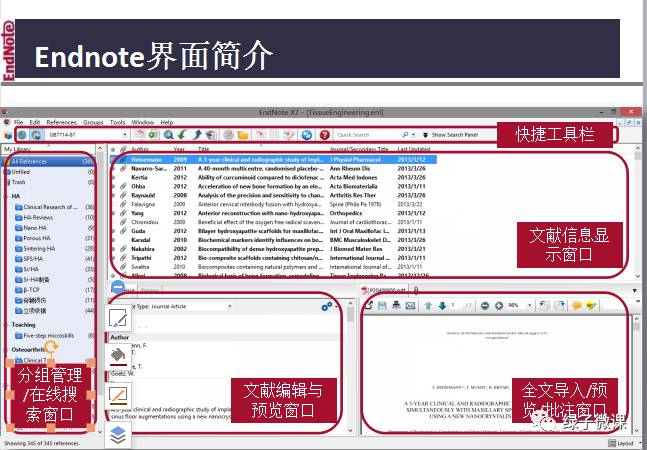The image size is (647, 450).
Task: Select the Tripathi 2012 reference row
Action: pyautogui.click(x=273, y=258)
